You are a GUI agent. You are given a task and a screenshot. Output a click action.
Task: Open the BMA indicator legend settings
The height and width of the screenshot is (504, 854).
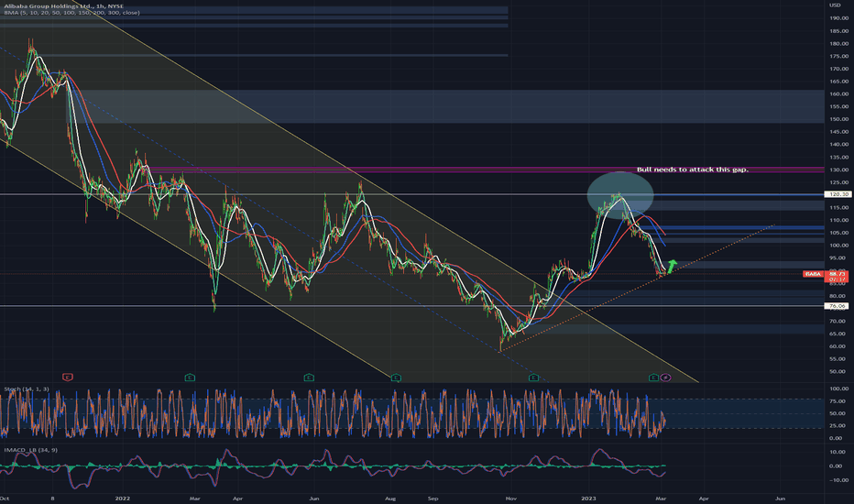(x=71, y=13)
